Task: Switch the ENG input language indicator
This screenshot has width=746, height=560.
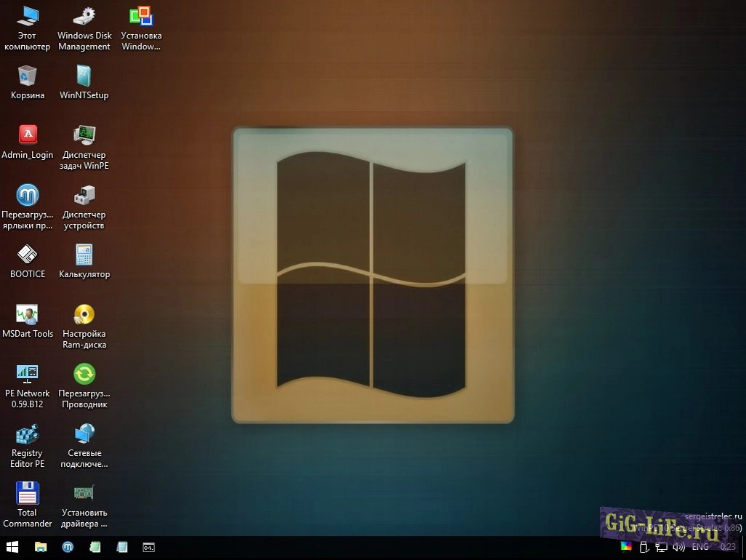Action: click(700, 546)
